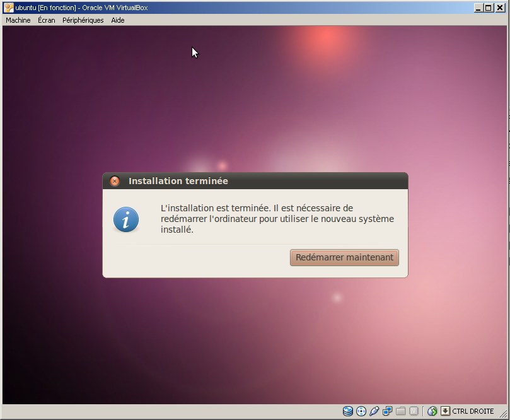
Task: Click the USB devices status icon
Action: [374, 411]
